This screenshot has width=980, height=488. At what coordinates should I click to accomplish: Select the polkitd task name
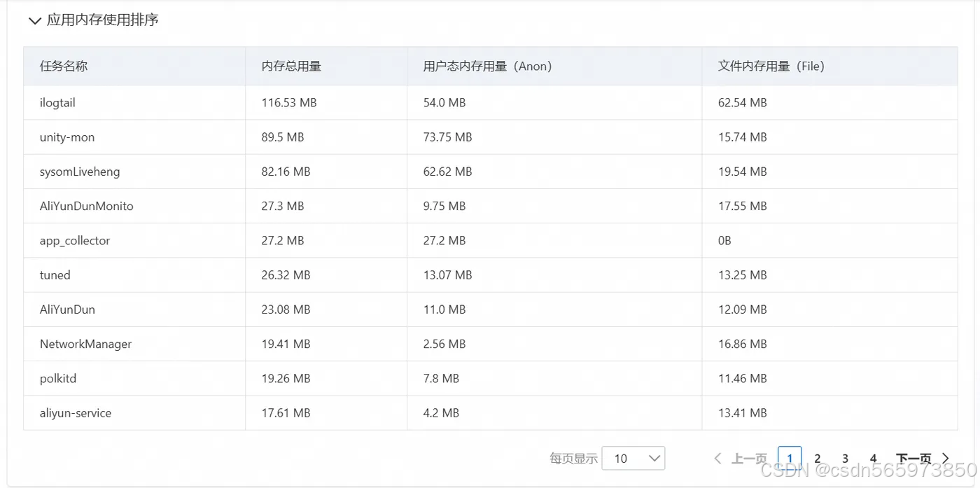[x=58, y=378]
